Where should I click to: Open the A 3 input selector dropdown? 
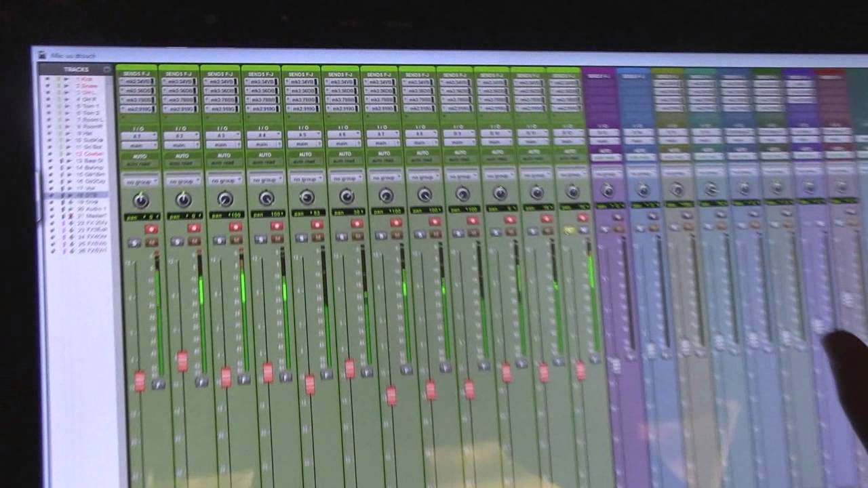(x=222, y=135)
